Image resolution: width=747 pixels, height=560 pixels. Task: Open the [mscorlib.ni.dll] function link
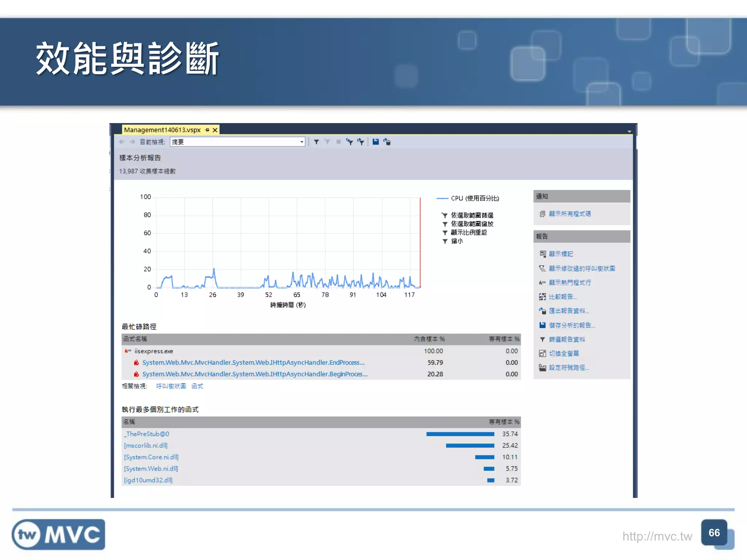click(x=146, y=446)
